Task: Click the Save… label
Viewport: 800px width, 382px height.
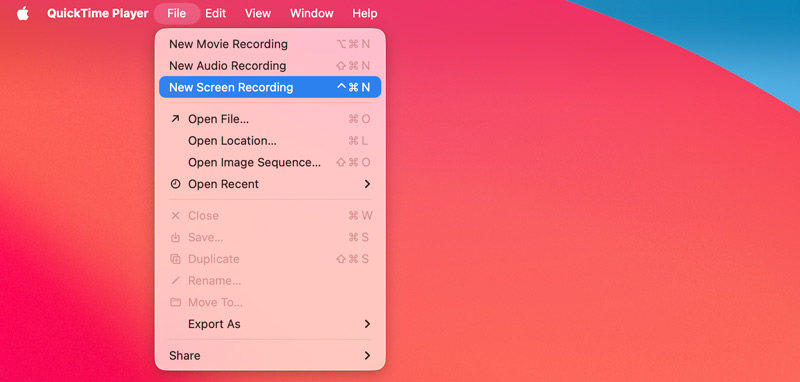Action: coord(206,238)
